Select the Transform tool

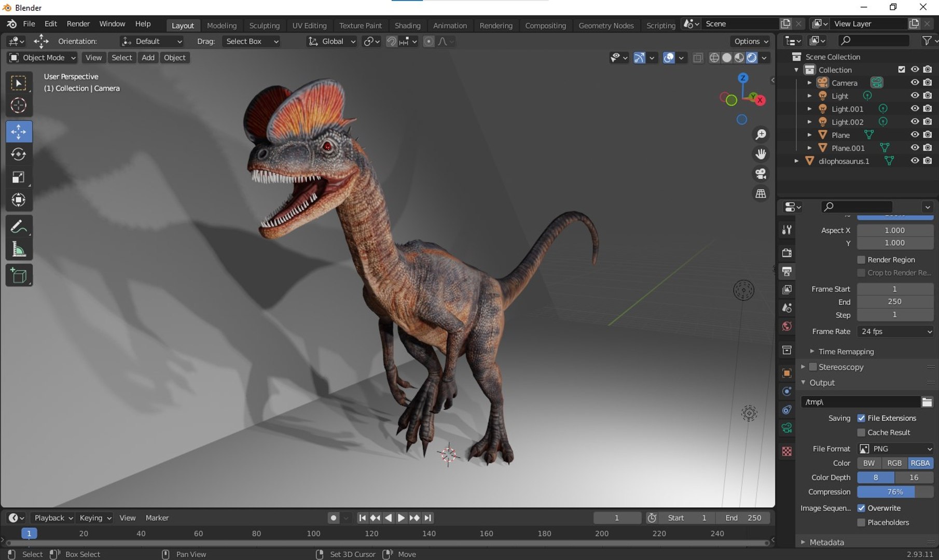(x=19, y=200)
